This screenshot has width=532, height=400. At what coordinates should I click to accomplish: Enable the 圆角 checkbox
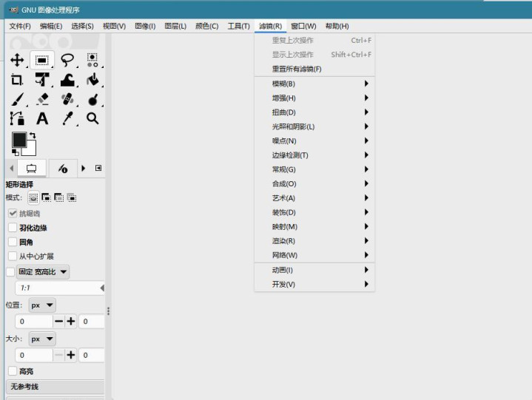point(13,242)
